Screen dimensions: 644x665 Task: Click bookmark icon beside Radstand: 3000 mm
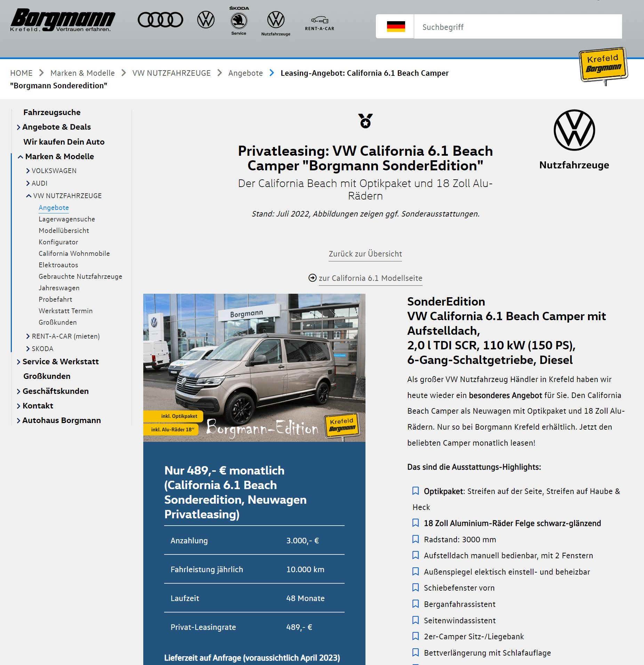tap(415, 539)
